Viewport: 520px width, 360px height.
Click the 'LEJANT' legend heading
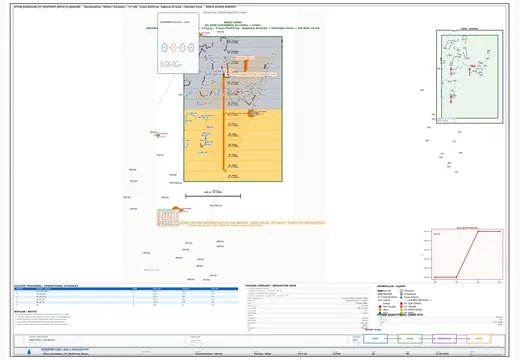[401, 286]
